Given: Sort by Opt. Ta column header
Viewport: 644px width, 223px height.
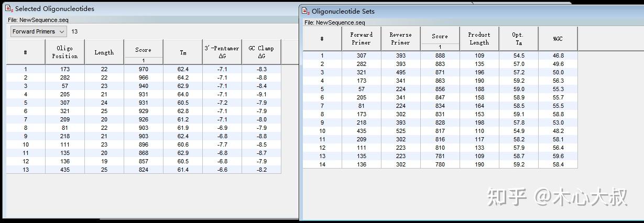Looking at the screenshot, I should (x=519, y=39).
